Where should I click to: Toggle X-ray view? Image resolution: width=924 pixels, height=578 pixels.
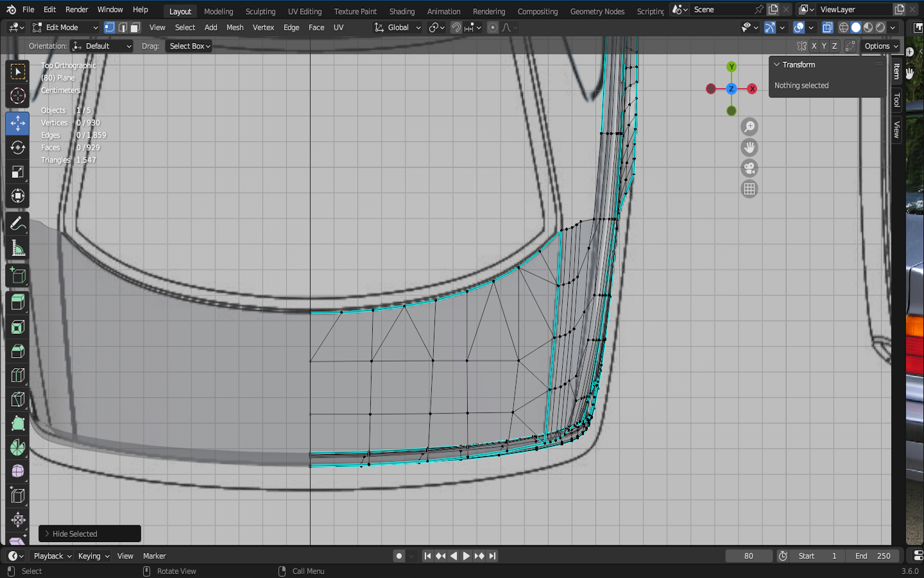(828, 28)
